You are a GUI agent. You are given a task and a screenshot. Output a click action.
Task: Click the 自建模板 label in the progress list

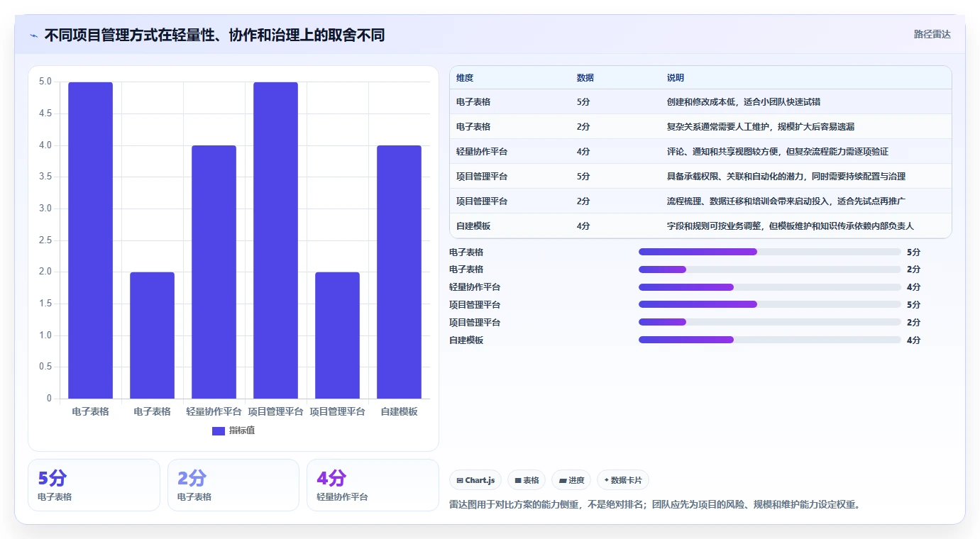[466, 340]
